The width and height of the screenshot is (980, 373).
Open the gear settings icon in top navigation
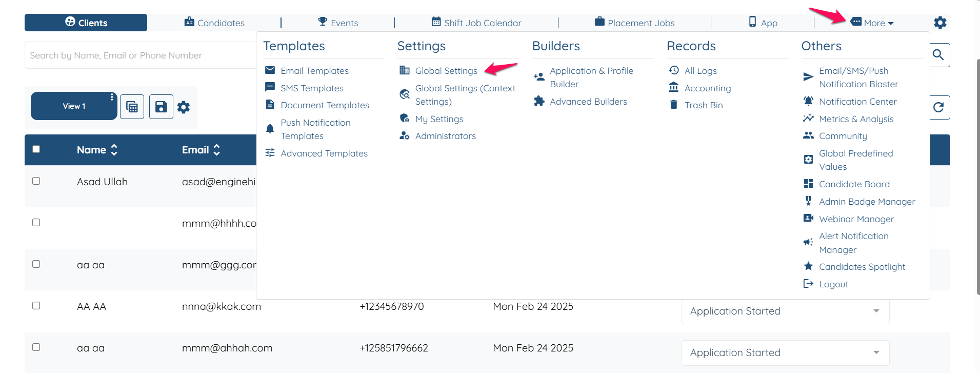tap(940, 23)
